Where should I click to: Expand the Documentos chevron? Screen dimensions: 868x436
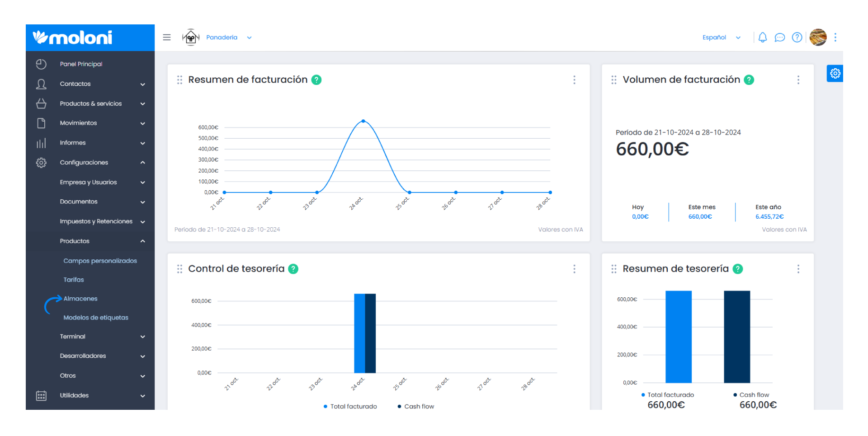(143, 202)
